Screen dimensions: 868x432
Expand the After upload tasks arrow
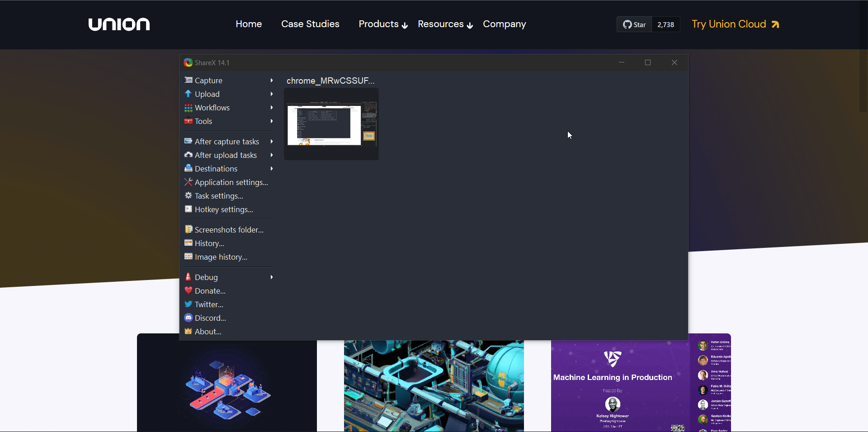pos(272,155)
